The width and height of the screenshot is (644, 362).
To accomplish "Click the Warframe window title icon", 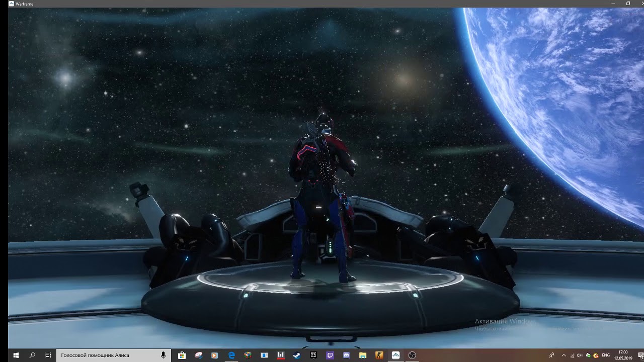I will pyautogui.click(x=11, y=4).
